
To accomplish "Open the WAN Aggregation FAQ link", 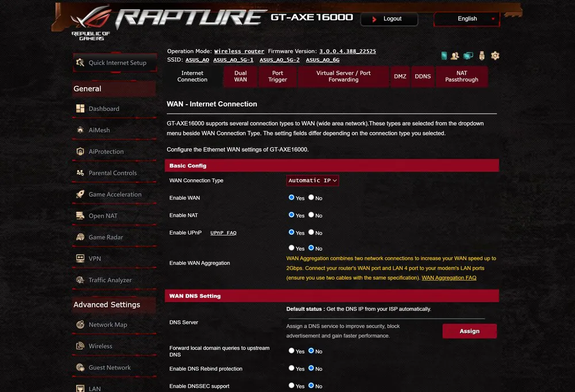I will click(x=449, y=278).
